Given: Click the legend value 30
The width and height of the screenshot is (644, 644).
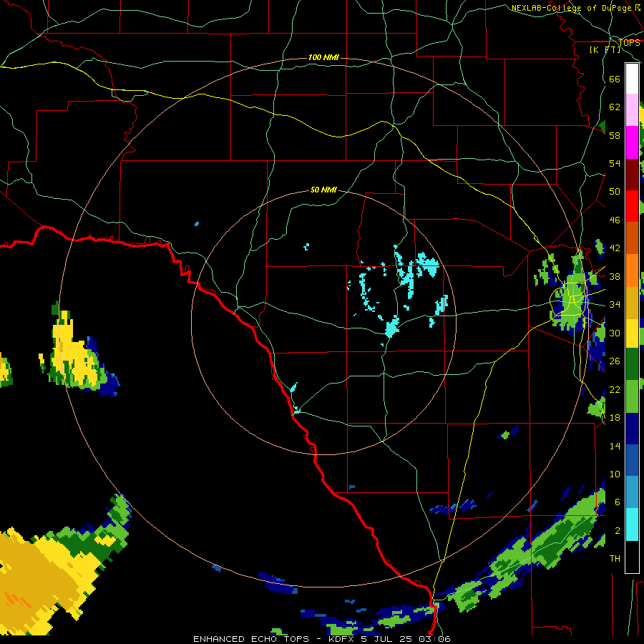Looking at the screenshot, I should click(x=615, y=333).
